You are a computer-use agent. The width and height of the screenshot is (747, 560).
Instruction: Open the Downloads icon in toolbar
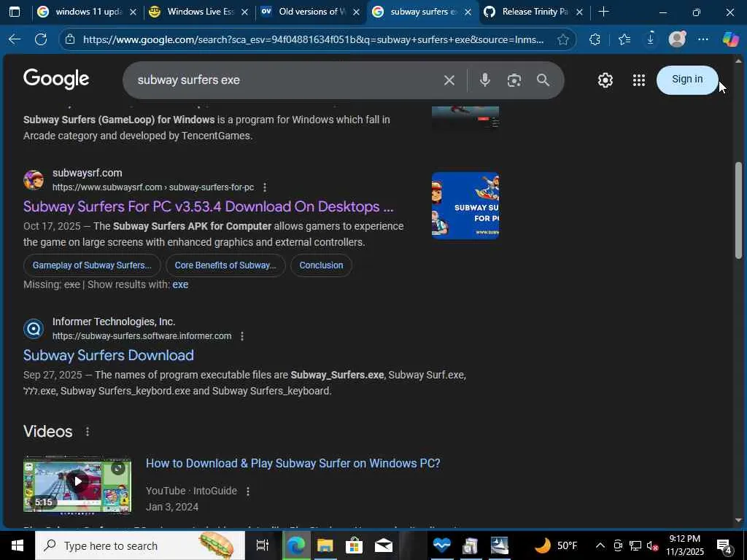[x=650, y=39]
